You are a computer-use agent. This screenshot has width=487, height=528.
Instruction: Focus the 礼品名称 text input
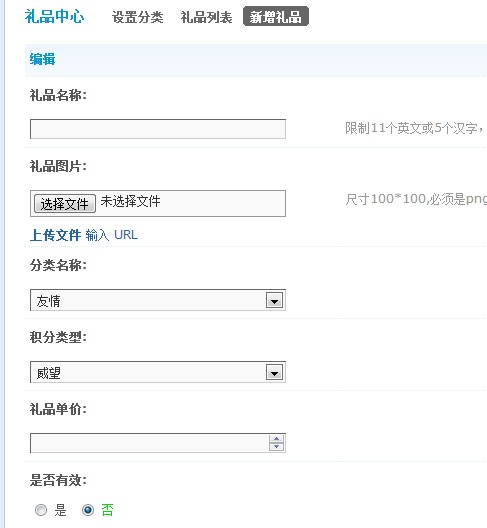(x=158, y=129)
